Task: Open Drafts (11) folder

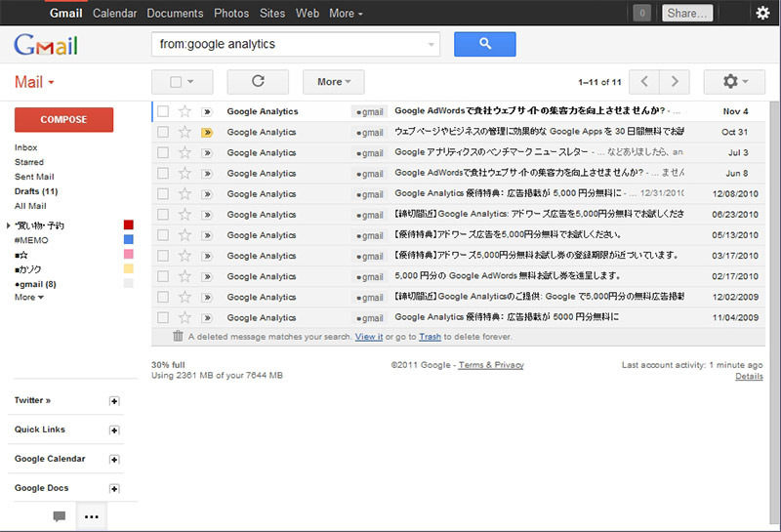Action: coord(36,191)
